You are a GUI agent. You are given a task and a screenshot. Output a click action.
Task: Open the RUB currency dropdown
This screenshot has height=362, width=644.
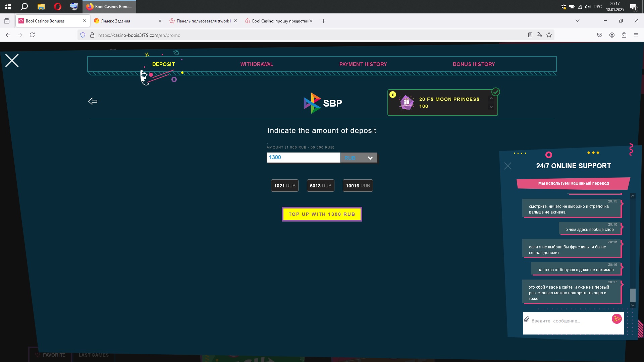[x=359, y=158]
